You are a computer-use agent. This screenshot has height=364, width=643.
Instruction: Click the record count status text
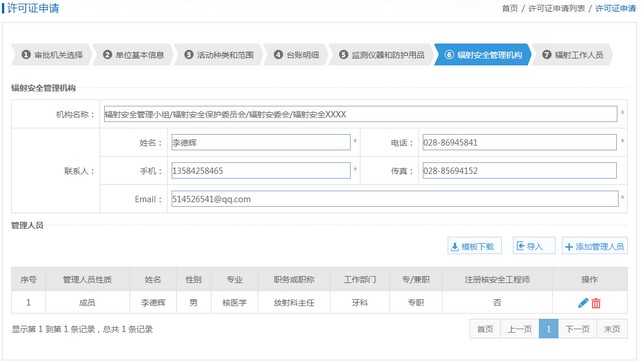(82, 329)
